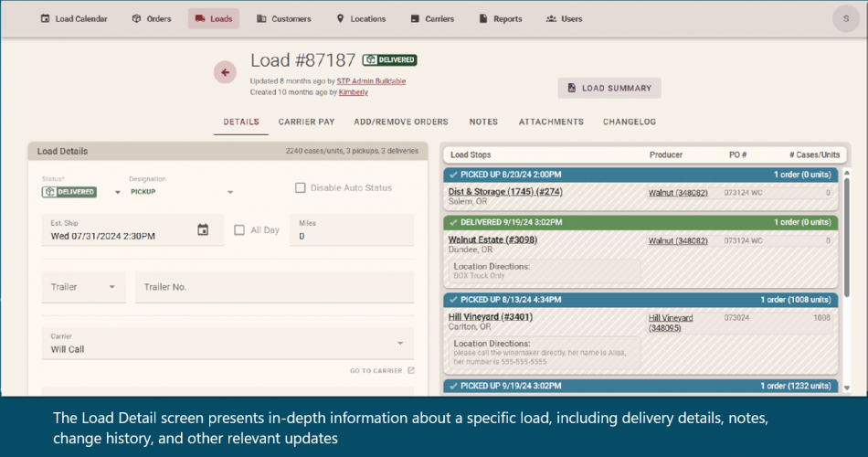The image size is (868, 457).
Task: Select the Loads nav item
Action: pyautogui.click(x=214, y=19)
